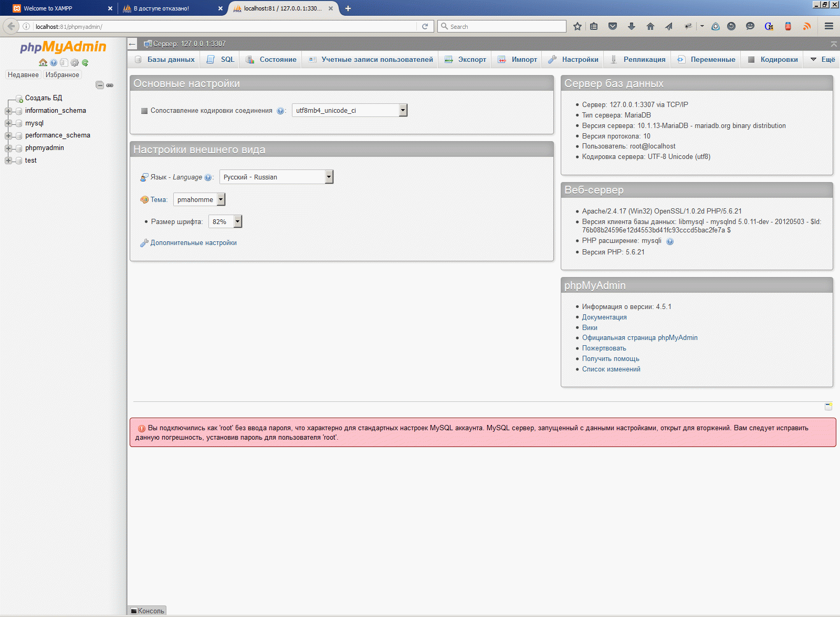The image size is (840, 617).
Task: Go to the Firefox home page icon
Action: 650,26
